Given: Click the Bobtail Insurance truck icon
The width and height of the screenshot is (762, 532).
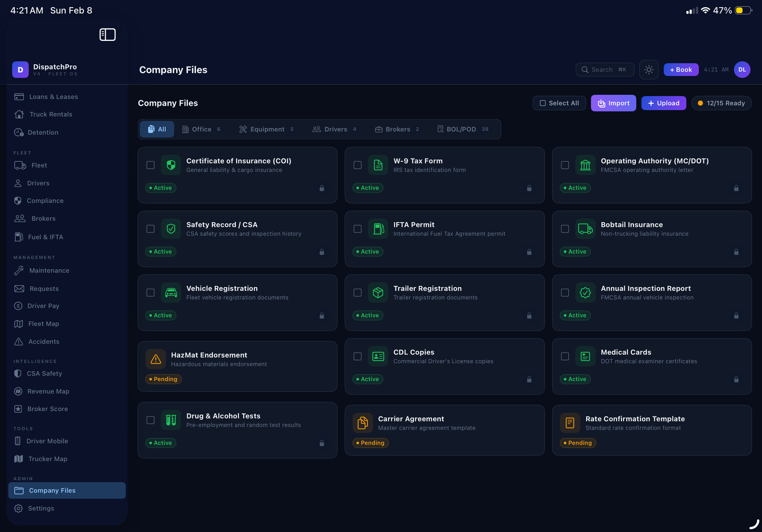Looking at the screenshot, I should tap(585, 229).
